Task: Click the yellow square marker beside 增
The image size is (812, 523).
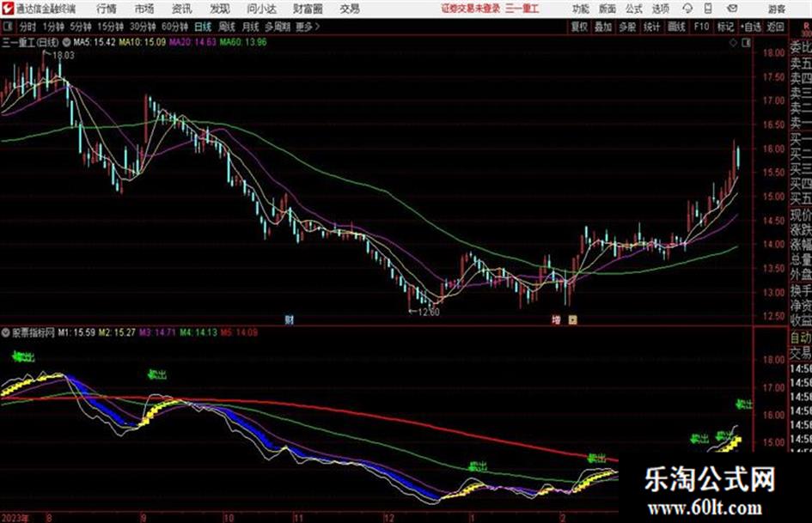Action: 572,319
